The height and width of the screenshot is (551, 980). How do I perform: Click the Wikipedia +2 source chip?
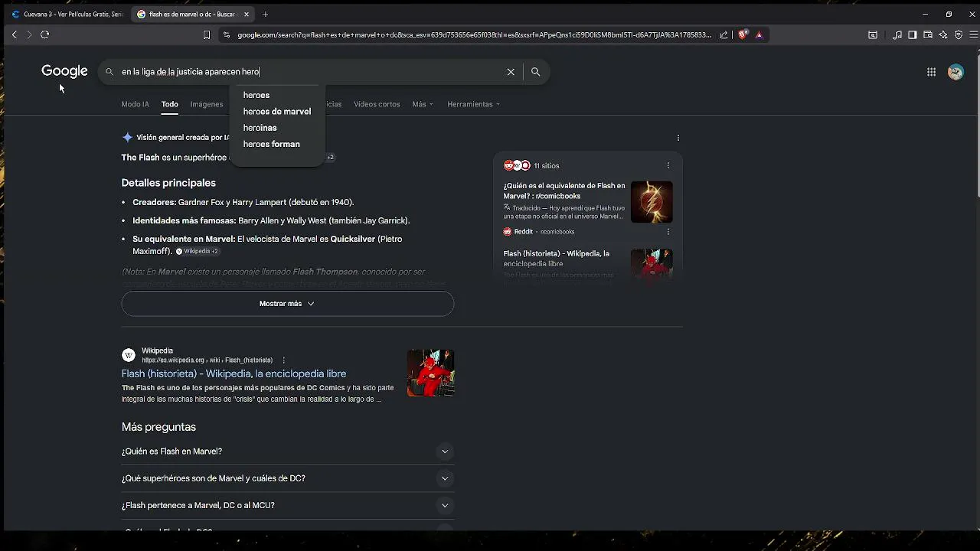(197, 251)
